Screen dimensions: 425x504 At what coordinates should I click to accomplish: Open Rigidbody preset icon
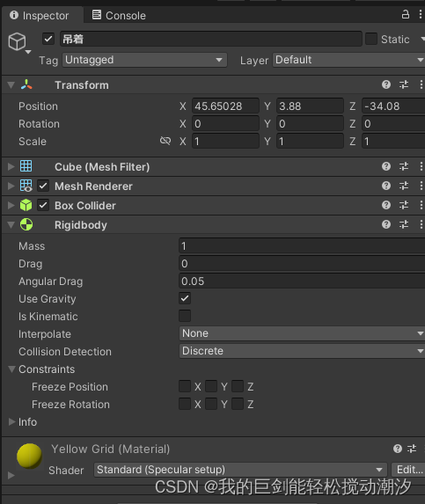pos(404,224)
